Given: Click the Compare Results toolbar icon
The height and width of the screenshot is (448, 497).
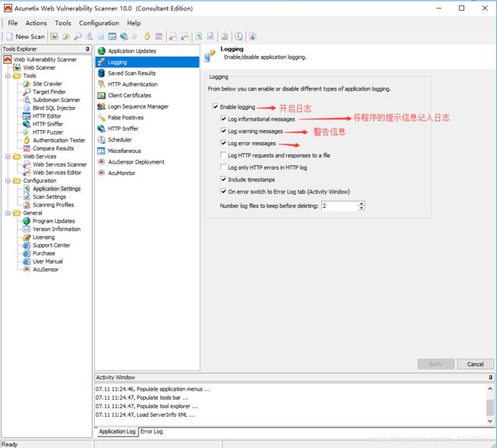Looking at the screenshot, I should pos(159,37).
